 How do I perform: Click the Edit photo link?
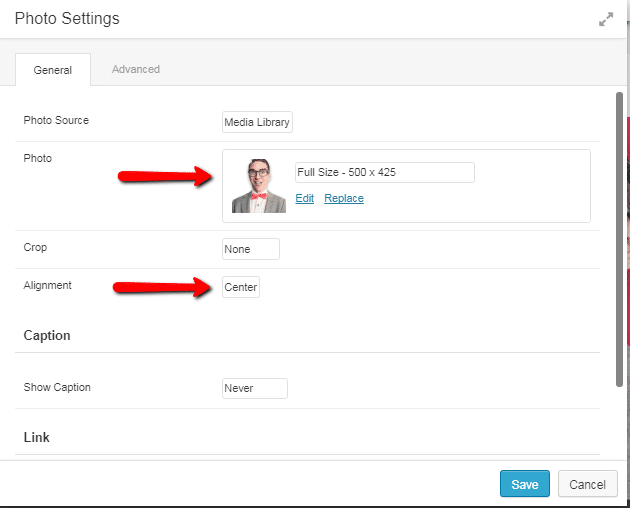[304, 198]
